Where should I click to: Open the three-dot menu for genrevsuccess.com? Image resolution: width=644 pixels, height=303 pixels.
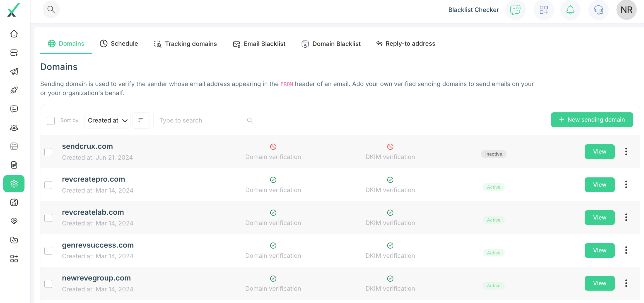coord(626,250)
